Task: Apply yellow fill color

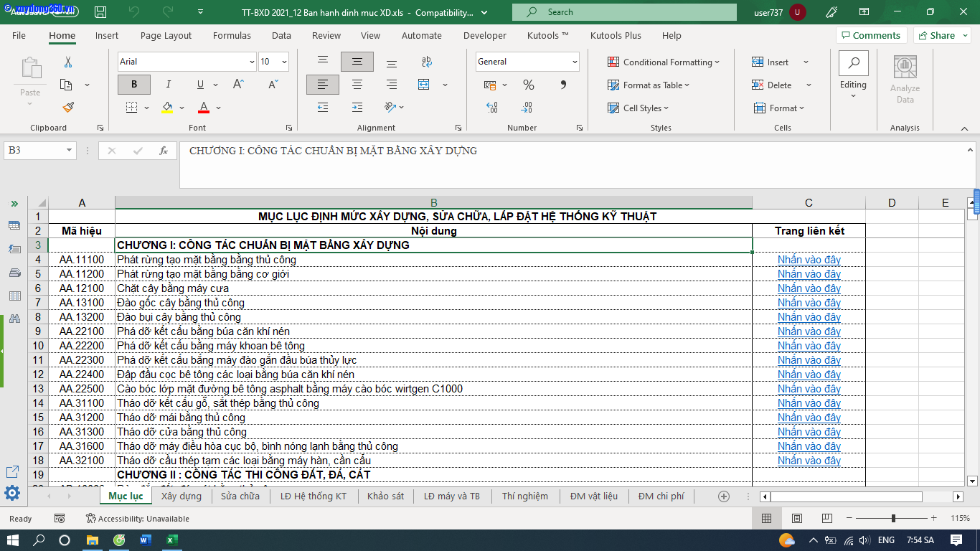Action: tap(167, 108)
